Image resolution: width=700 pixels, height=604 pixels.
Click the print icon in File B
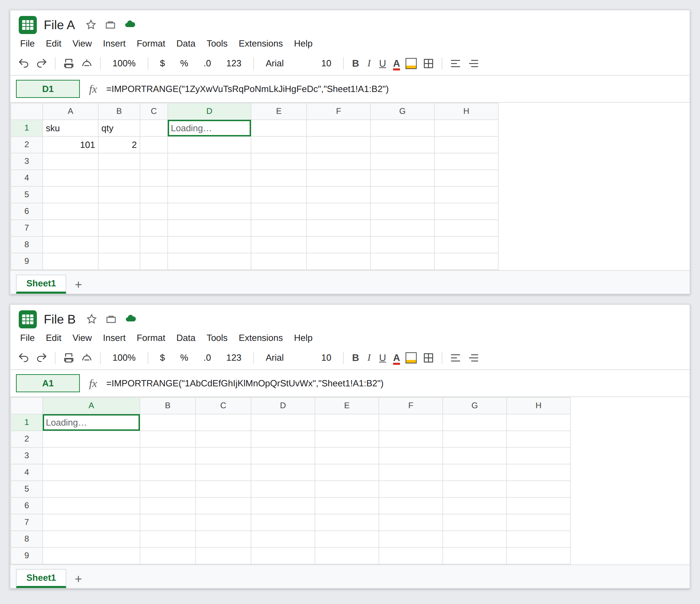[69, 358]
